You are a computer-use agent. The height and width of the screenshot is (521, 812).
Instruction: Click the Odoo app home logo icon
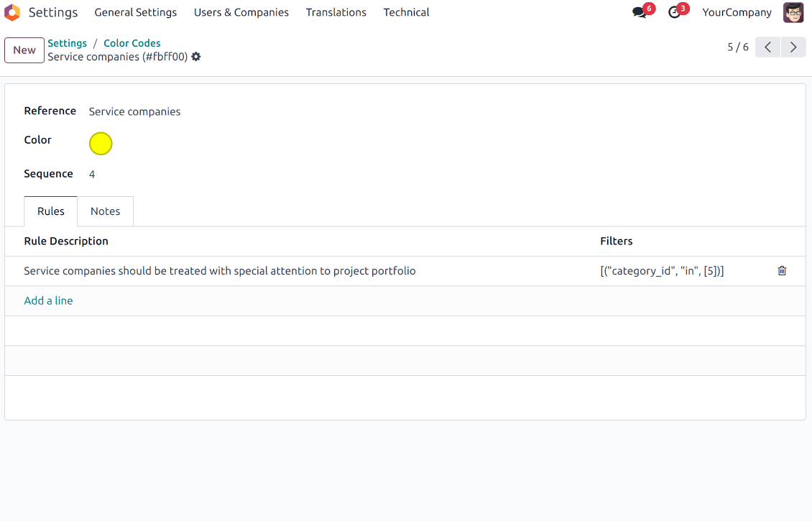point(12,12)
